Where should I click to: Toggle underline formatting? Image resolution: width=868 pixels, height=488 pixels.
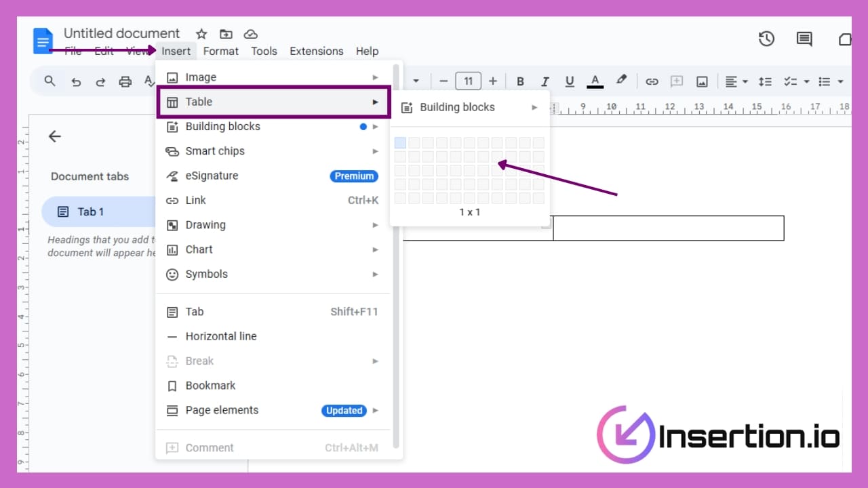coord(570,81)
